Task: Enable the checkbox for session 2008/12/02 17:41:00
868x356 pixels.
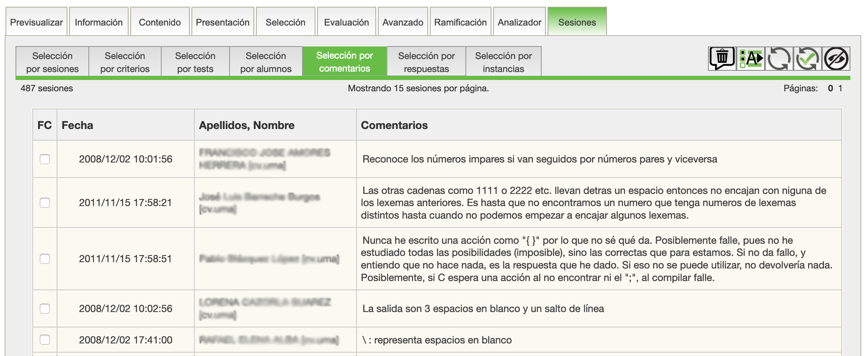Action: coord(45,340)
